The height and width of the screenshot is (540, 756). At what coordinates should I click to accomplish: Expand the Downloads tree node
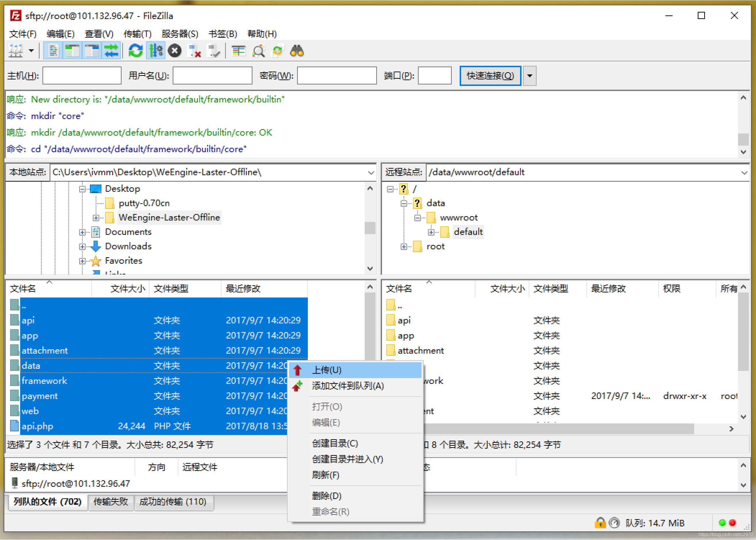82,246
